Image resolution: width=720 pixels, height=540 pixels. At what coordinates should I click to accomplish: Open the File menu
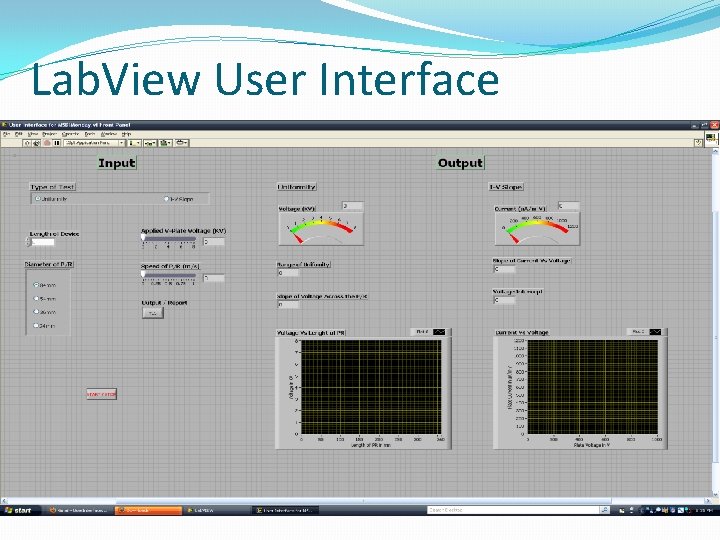click(x=6, y=134)
